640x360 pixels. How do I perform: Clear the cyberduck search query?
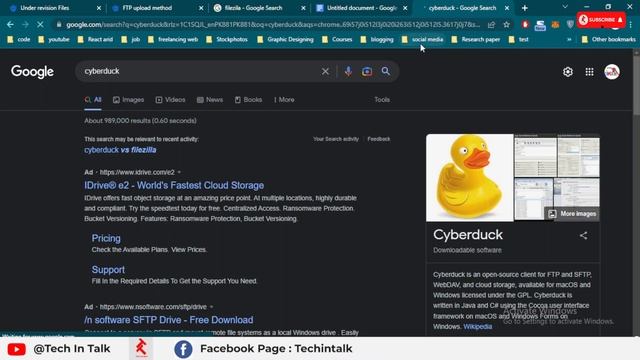325,71
